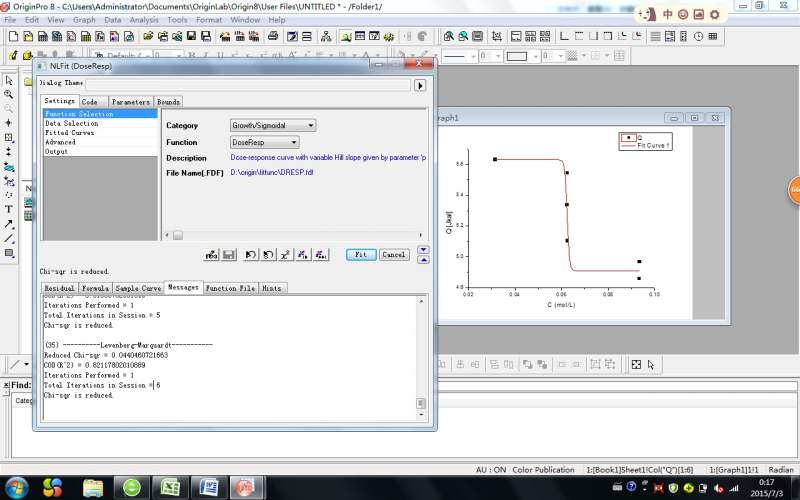The image size is (800, 500).
Task: Select Output in settings list
Action: click(101, 152)
